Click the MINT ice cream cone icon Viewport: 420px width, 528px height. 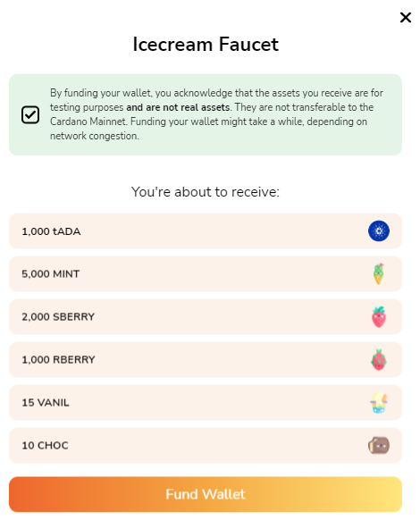379,273
